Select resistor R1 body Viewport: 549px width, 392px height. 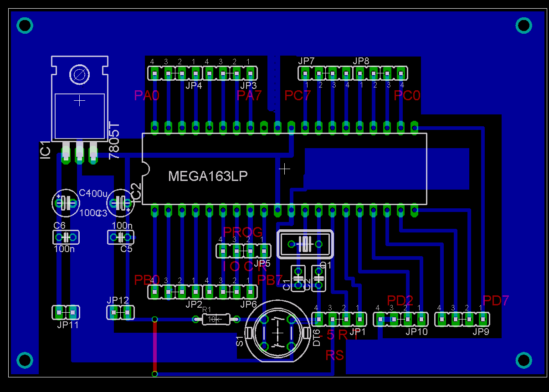click(216, 319)
